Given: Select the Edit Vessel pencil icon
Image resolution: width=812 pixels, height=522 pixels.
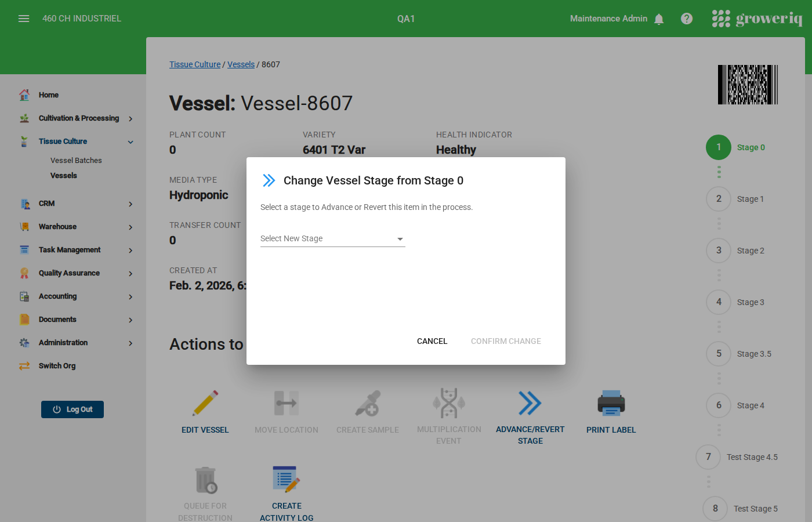Looking at the screenshot, I should click(205, 403).
